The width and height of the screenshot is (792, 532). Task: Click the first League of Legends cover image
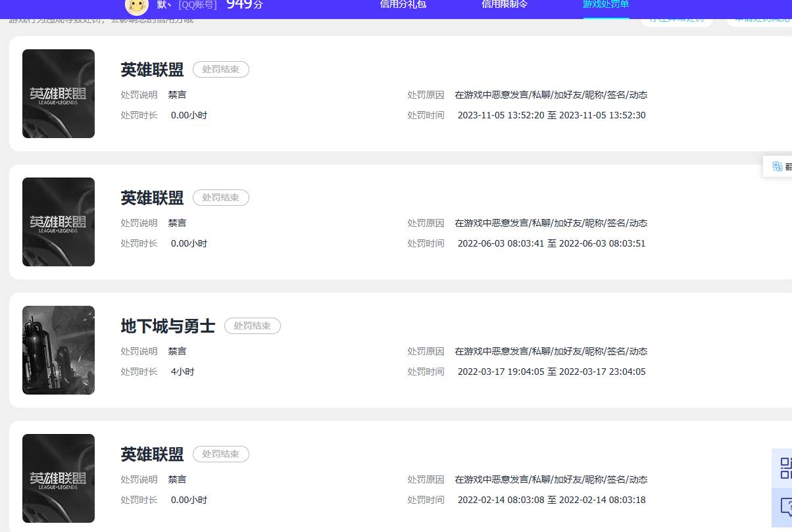coord(59,93)
